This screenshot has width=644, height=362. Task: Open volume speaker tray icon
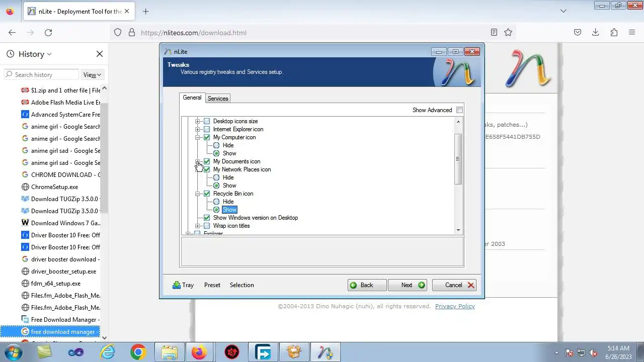(x=594, y=352)
